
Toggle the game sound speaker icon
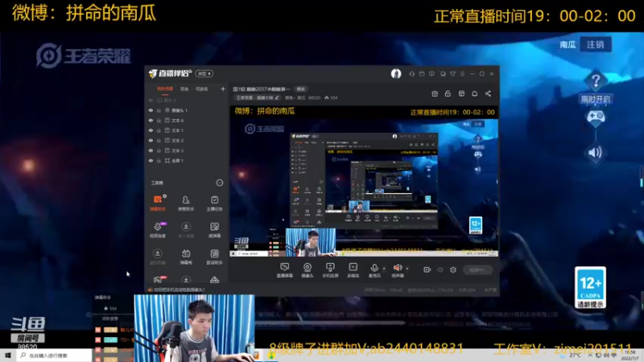(595, 153)
